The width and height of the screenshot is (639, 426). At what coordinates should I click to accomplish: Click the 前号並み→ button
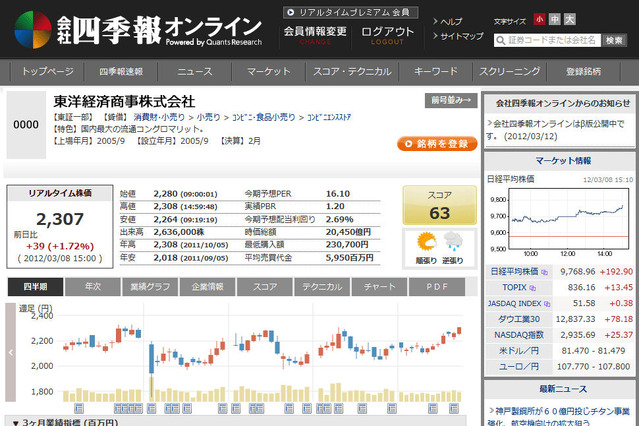click(x=451, y=100)
